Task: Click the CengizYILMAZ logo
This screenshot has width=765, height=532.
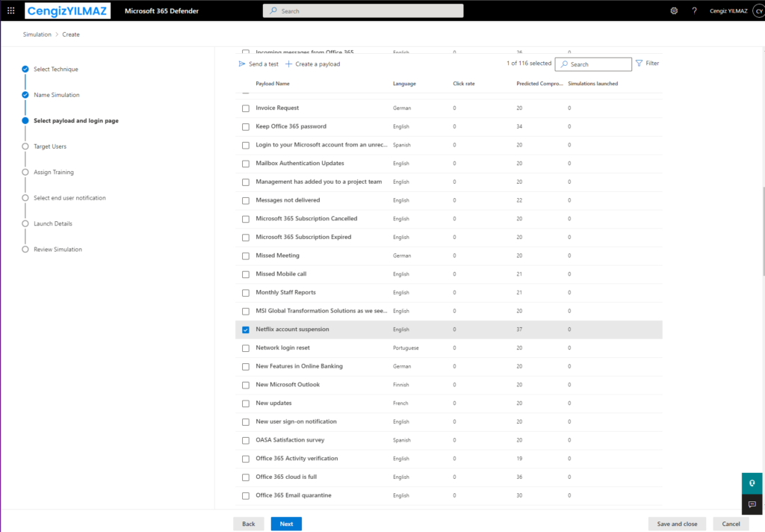Action: [67, 10]
